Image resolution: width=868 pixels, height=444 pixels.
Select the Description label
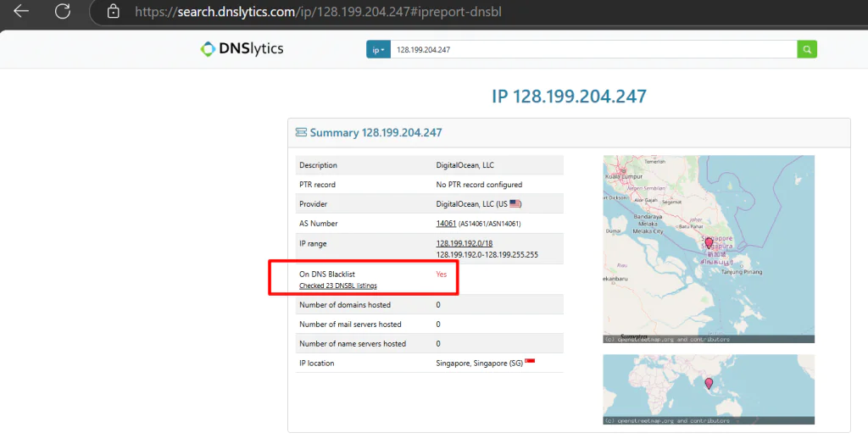pyautogui.click(x=319, y=165)
